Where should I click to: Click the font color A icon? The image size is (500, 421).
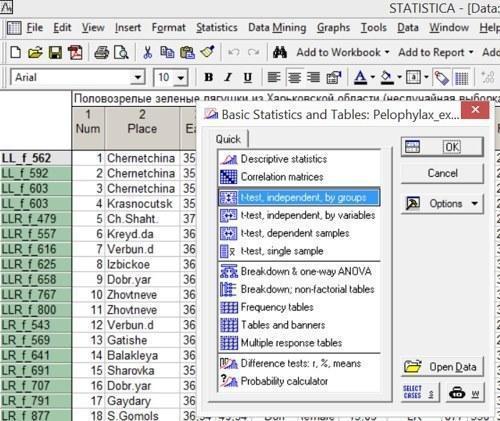(x=361, y=78)
